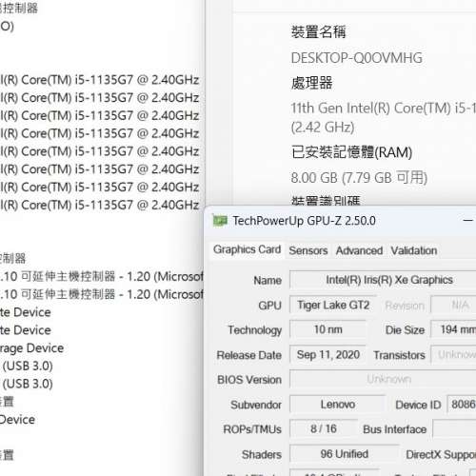Open the Graphics Card tab in GPU-Z
The width and height of the screenshot is (476, 476).
tap(247, 249)
